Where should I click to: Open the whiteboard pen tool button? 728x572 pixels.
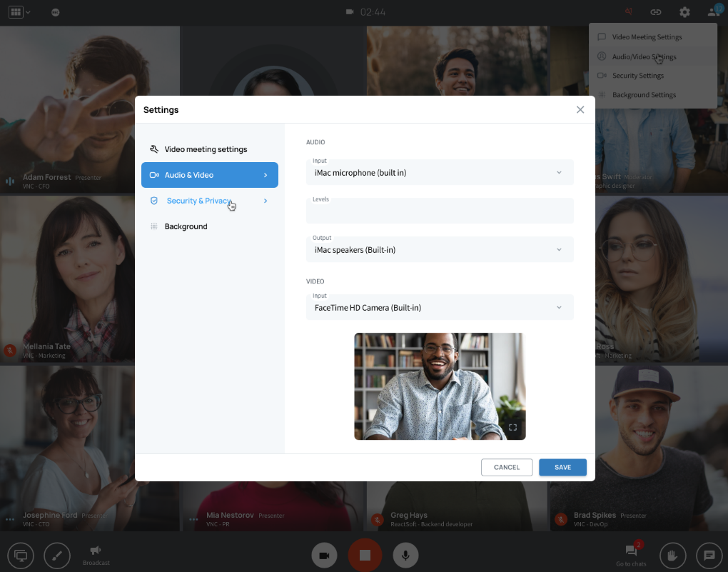[57, 556]
